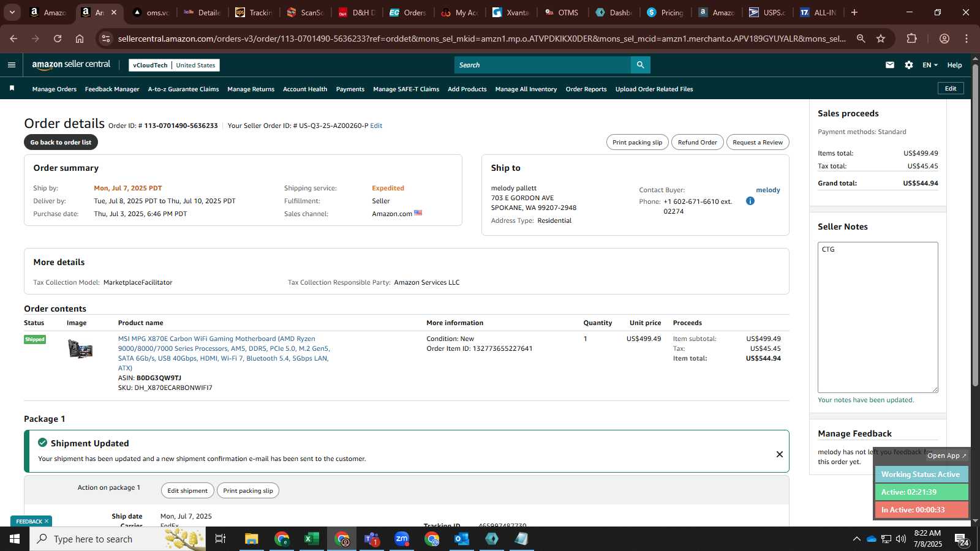Open a new browser tab
980x551 pixels.
(x=854, y=12)
